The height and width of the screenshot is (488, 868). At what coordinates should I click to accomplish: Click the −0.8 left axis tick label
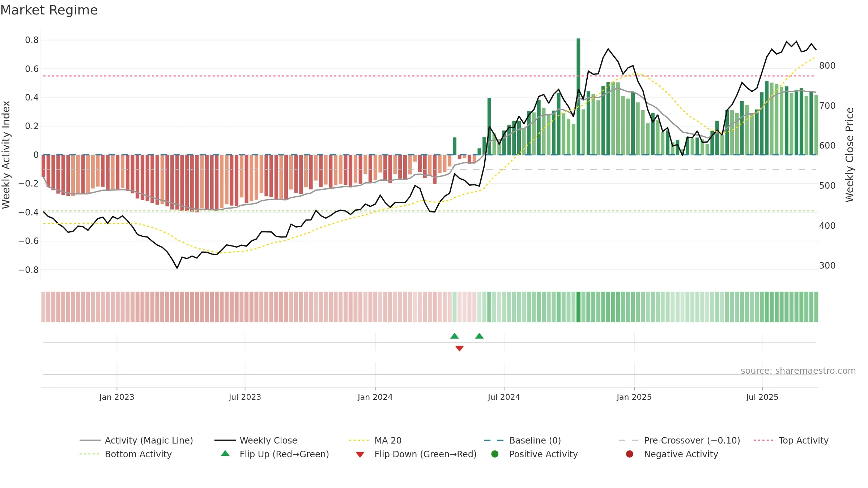[29, 270]
